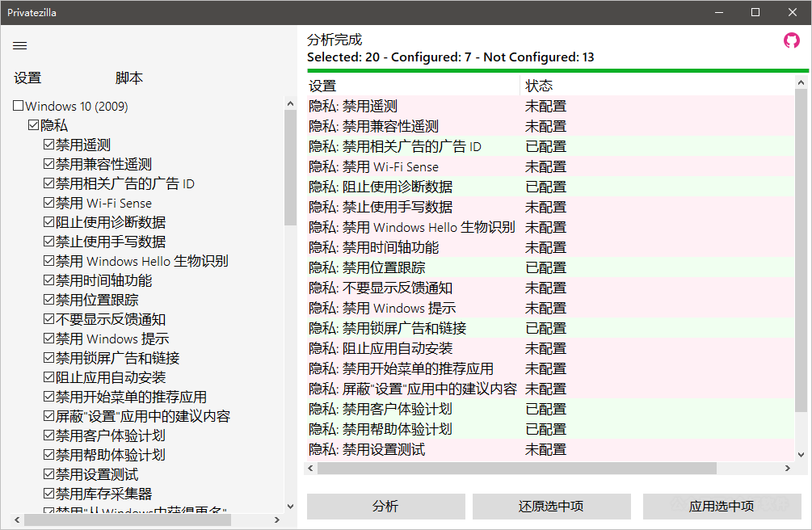Sort by the 设置 column header
The width and height of the screenshot is (812, 530).
[x=413, y=86]
